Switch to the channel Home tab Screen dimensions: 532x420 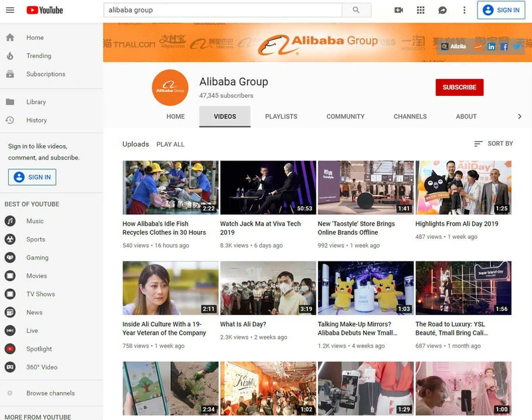pos(176,116)
